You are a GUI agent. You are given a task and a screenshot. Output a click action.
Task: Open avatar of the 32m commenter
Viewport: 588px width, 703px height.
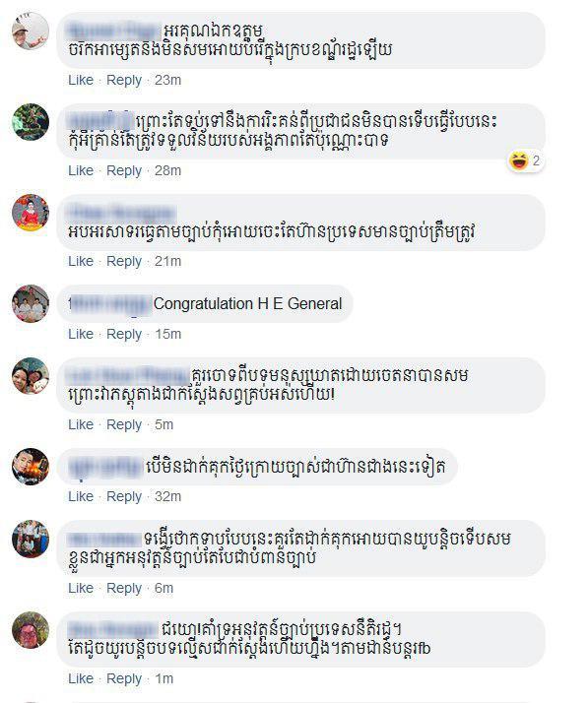coord(31,467)
